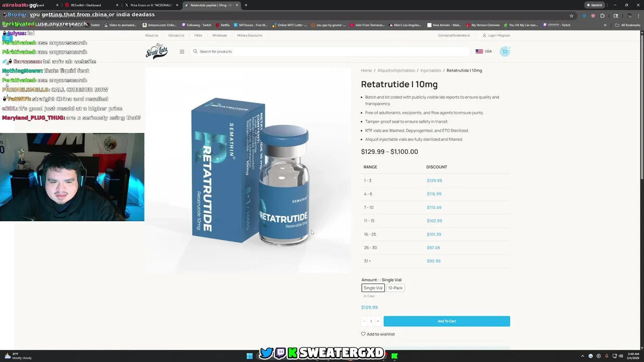Image resolution: width=644 pixels, height=362 pixels.
Task: Click the $129.99 price for 1 - 3
Action: pos(434,180)
